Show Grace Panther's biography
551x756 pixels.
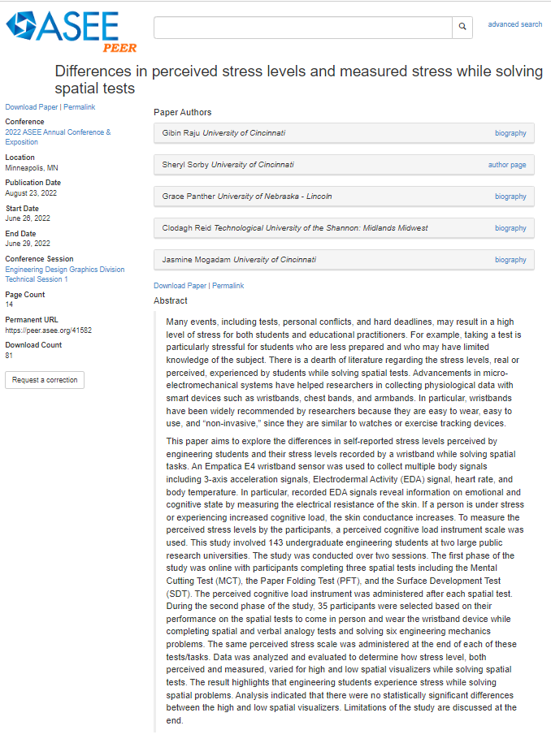510,197
